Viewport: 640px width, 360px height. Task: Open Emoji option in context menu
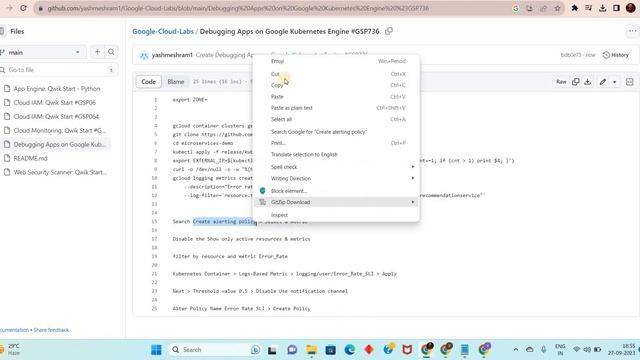pyautogui.click(x=337, y=61)
